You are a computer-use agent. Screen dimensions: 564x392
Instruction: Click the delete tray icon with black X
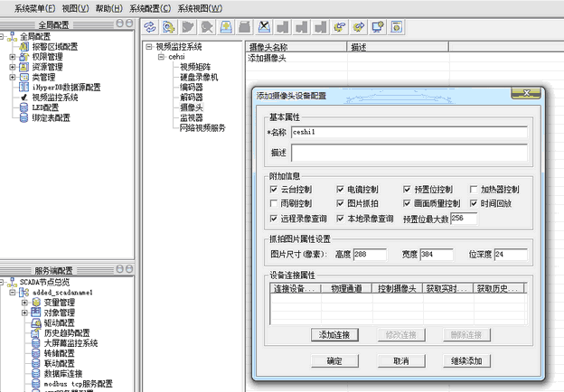[264, 27]
